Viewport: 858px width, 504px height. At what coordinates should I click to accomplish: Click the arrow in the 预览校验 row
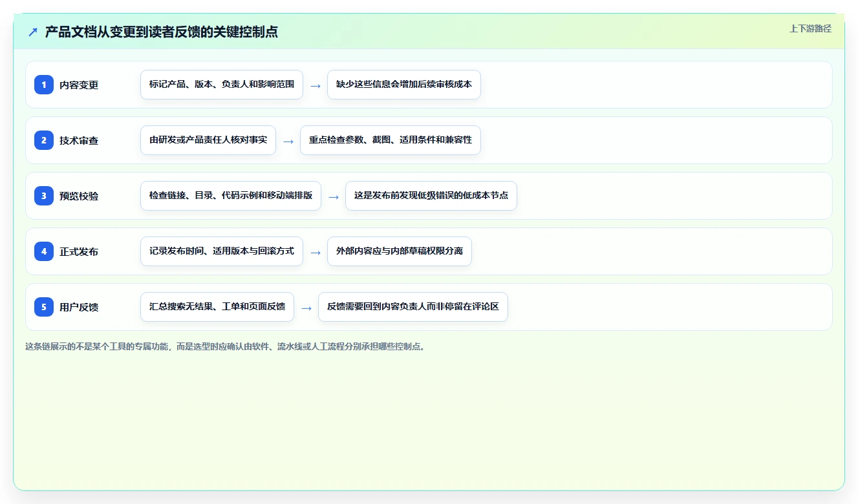[333, 196]
